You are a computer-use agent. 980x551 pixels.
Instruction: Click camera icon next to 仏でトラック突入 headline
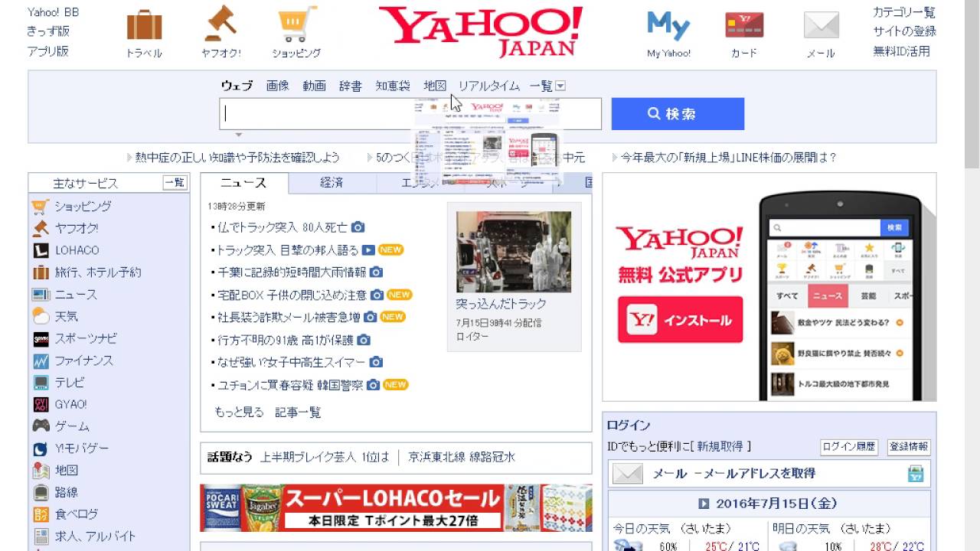click(358, 227)
